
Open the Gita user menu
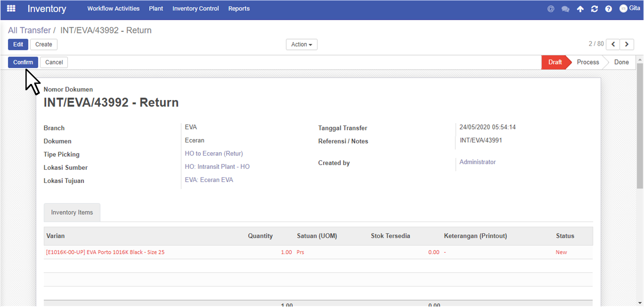tap(630, 8)
